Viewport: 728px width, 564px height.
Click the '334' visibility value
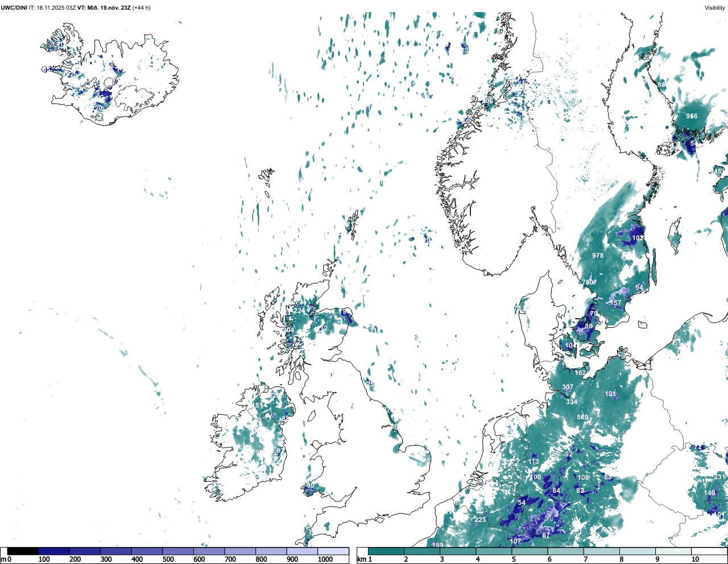tap(572, 402)
